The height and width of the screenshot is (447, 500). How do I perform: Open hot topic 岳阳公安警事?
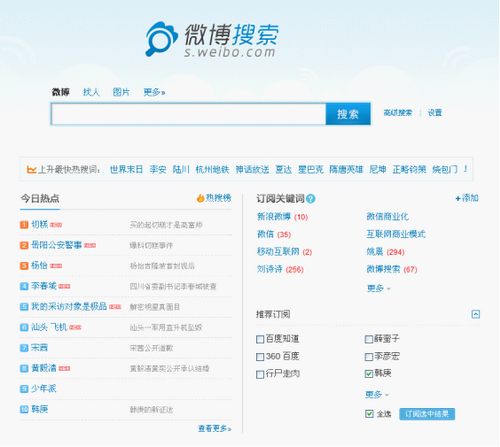[x=57, y=245]
